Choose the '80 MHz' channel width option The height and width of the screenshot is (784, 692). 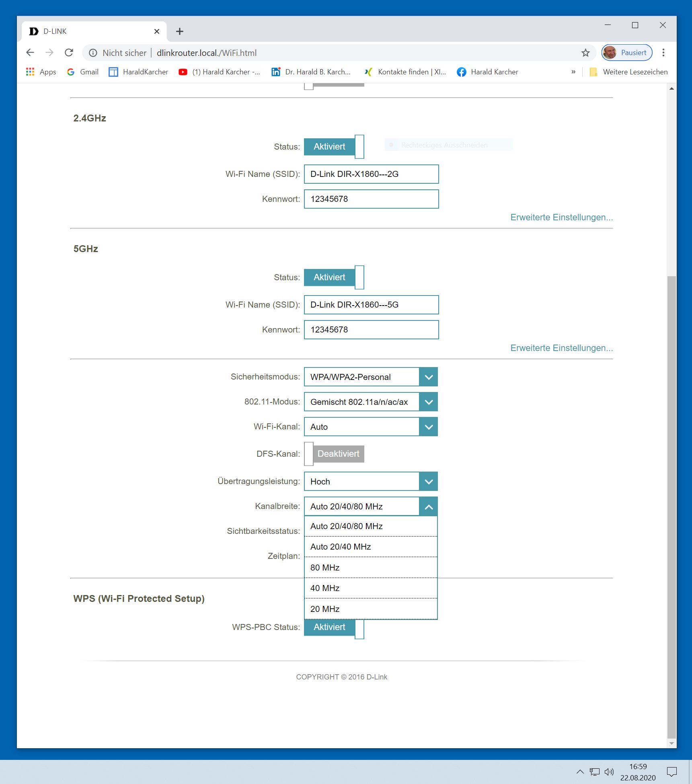(371, 568)
